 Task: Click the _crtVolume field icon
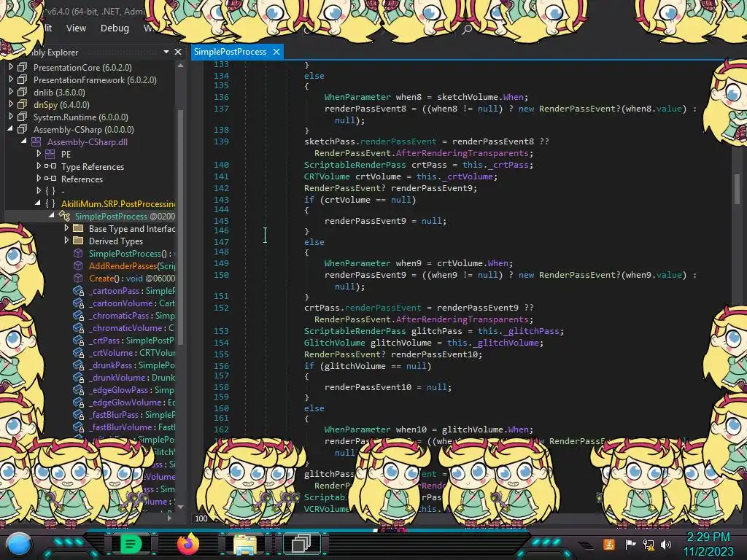coord(79,352)
